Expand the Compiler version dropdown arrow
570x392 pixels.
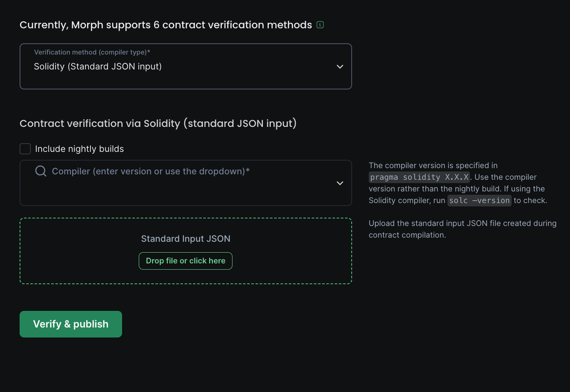click(x=340, y=183)
